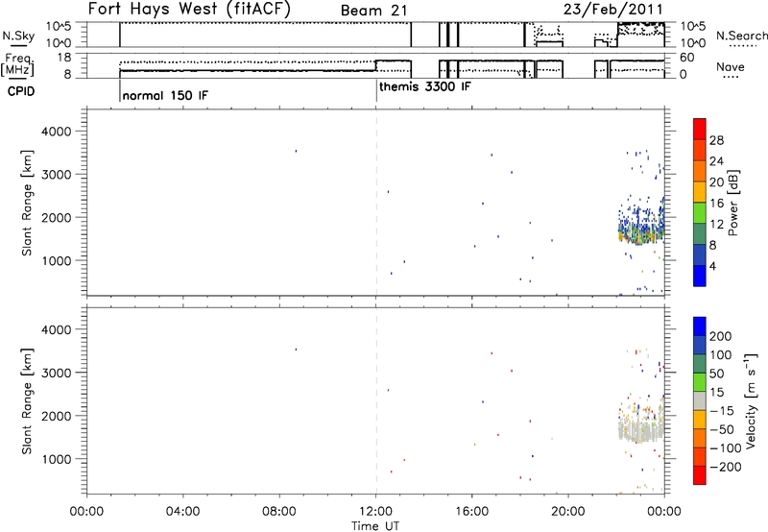Click the '200' velocity colorbar value
This screenshot has width=768, height=532.
coord(721,336)
